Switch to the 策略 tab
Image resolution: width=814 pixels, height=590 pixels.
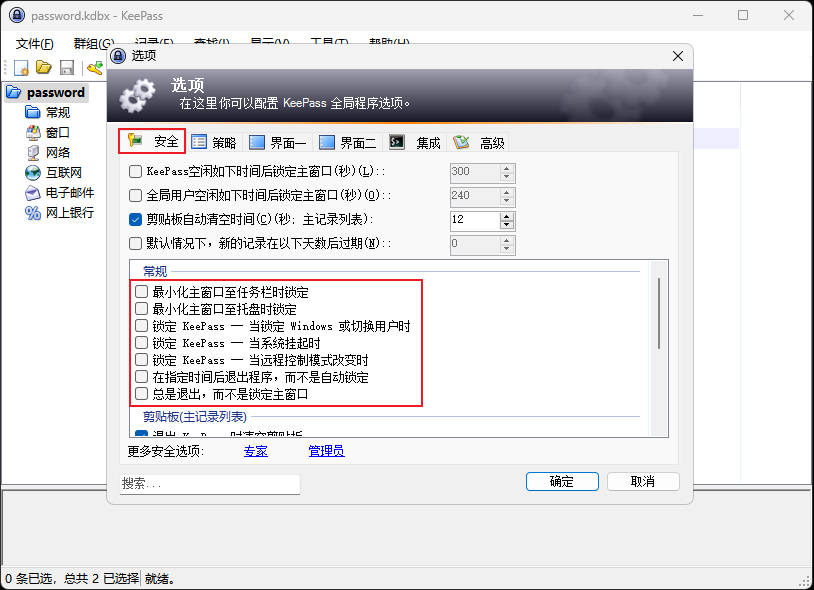[213, 142]
